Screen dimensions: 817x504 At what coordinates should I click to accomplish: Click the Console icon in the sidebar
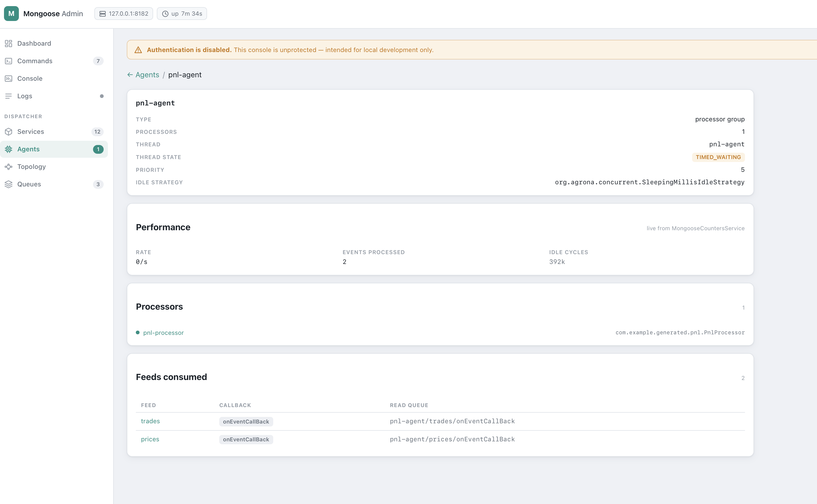tap(9, 79)
